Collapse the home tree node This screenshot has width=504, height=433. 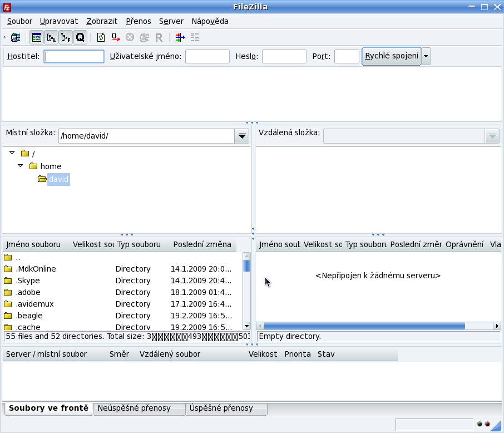pyautogui.click(x=20, y=166)
